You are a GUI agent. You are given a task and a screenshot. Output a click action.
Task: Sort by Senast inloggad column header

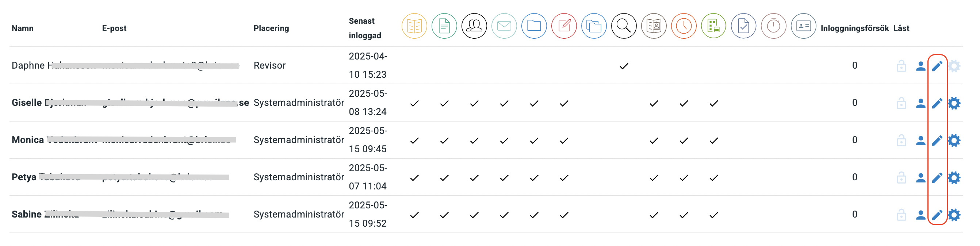(x=365, y=28)
